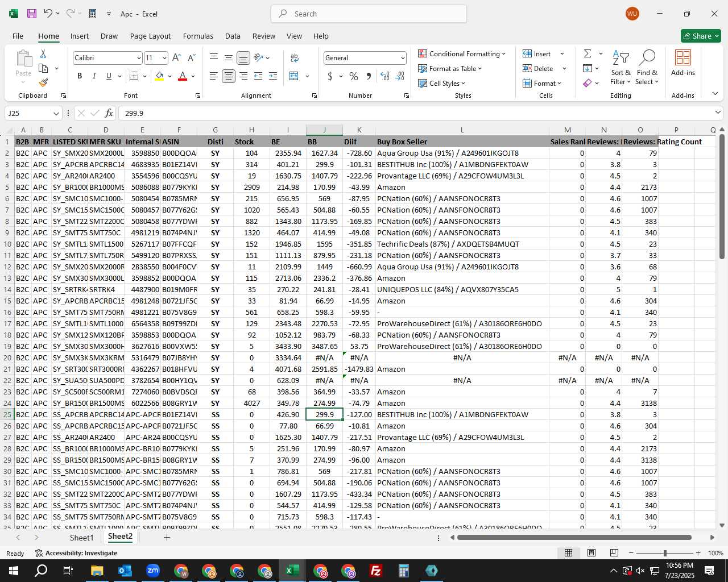Screen dimensions: 728x582
Task: Switch to the Insert tab
Action: pos(80,36)
